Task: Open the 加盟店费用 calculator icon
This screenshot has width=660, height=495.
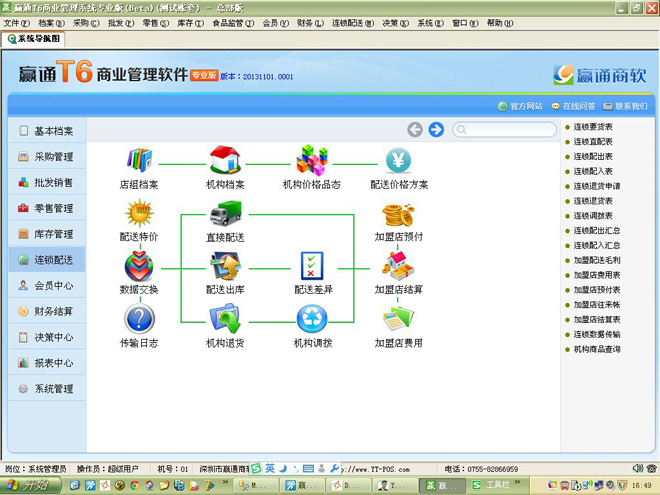Action: coord(398,319)
